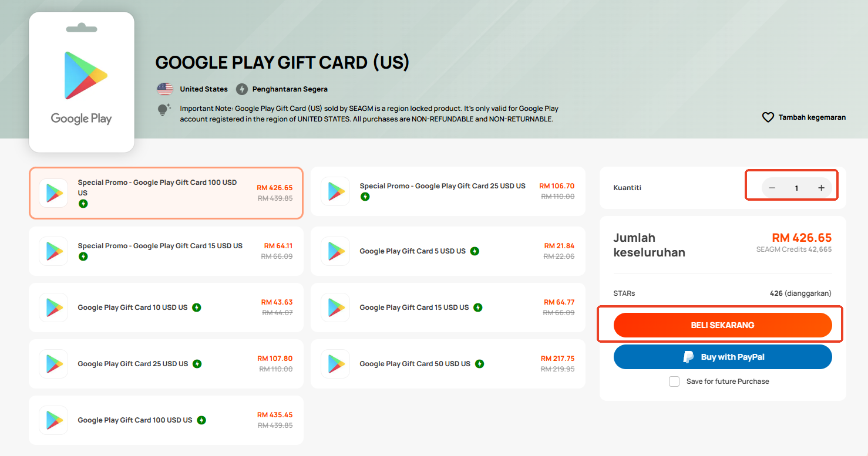Image resolution: width=868 pixels, height=456 pixels.
Task: Tick the Save for future Purchase checkbox
Action: 674,381
